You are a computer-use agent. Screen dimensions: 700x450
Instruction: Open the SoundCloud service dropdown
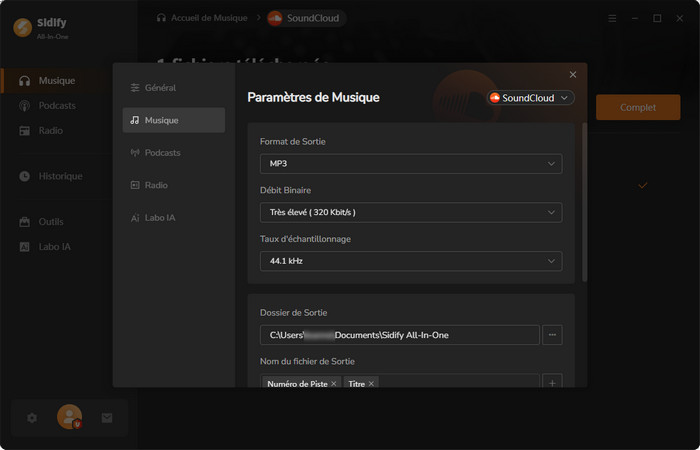click(x=530, y=98)
